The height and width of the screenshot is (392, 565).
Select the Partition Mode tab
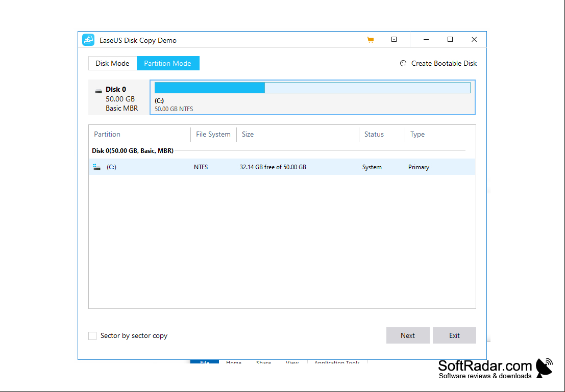coord(168,63)
